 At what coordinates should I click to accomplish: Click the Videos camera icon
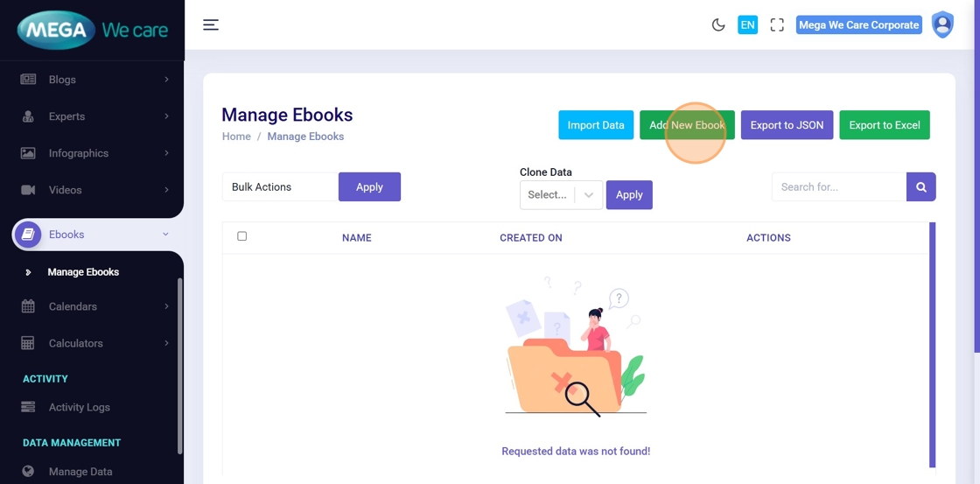coord(28,190)
